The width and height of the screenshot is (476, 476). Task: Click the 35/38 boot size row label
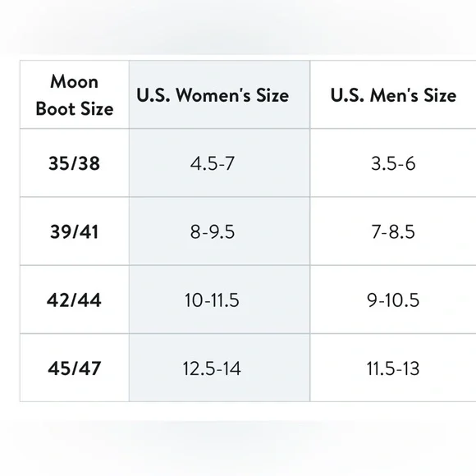tap(75, 162)
